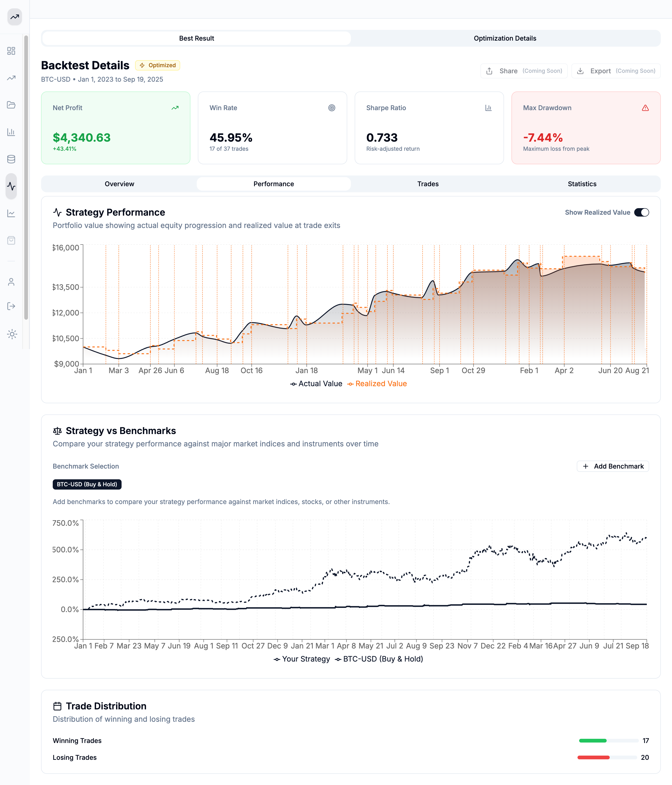Click the green Winning Trades progress bar
The width and height of the screenshot is (672, 785).
click(592, 741)
